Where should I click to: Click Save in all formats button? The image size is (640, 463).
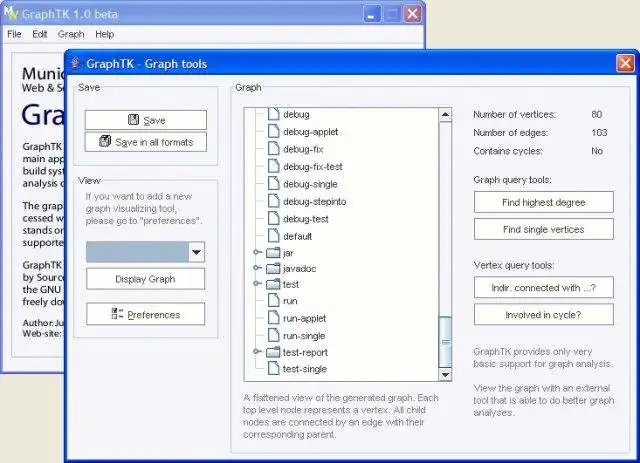[146, 142]
